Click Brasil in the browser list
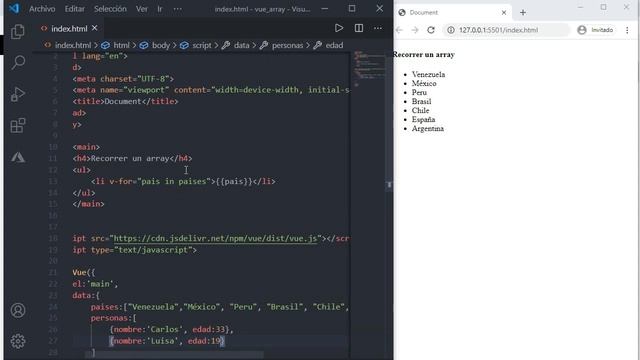The width and height of the screenshot is (640, 360). (421, 101)
